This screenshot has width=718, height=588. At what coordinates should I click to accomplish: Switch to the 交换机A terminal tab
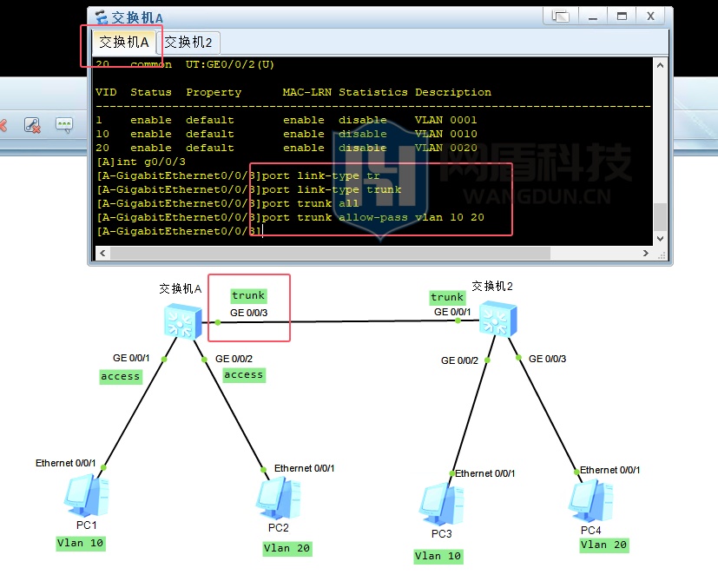[x=123, y=43]
